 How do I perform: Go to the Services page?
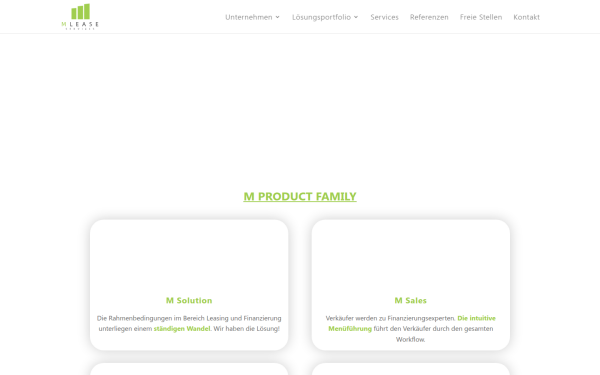coord(384,17)
